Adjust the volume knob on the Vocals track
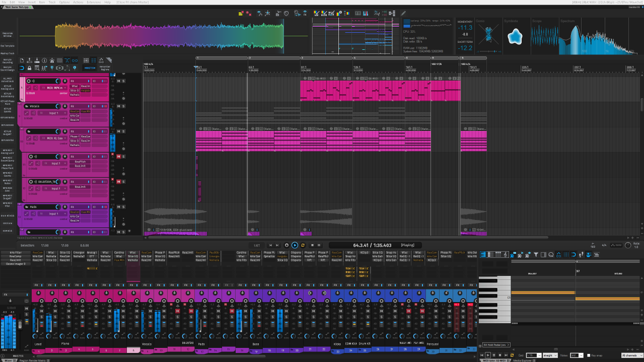This screenshot has height=362, width=644. pos(58,106)
